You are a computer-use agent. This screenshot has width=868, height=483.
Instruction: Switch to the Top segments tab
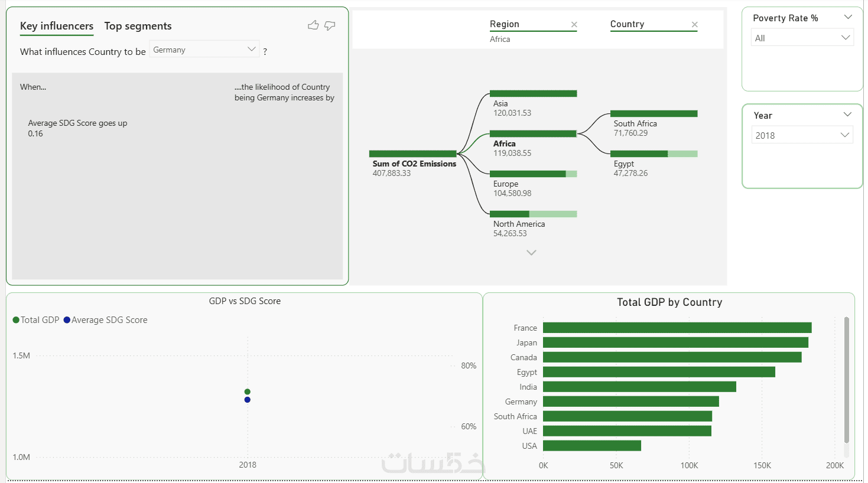[x=138, y=26]
